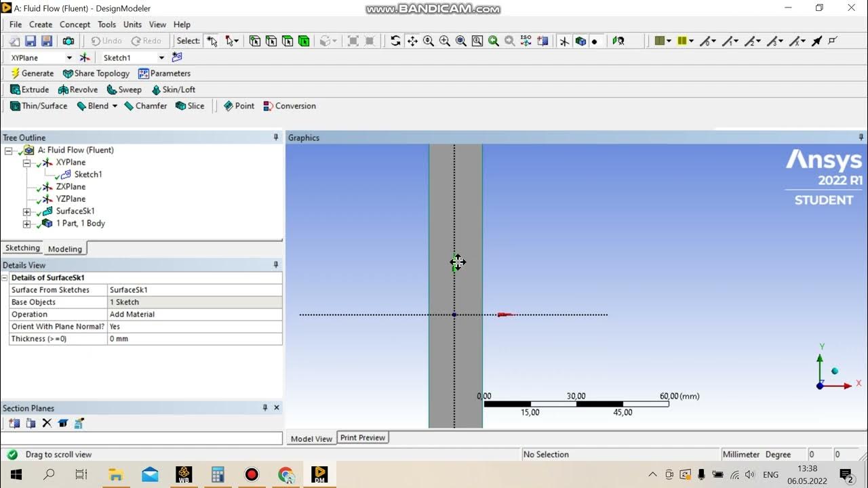Viewport: 868px width, 488px height.
Task: Click the New Sketch icon beside Sketch1
Action: pos(177,58)
